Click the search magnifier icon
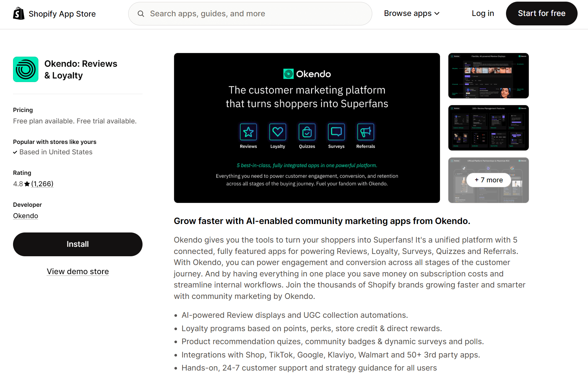This screenshot has width=588, height=379. (141, 14)
